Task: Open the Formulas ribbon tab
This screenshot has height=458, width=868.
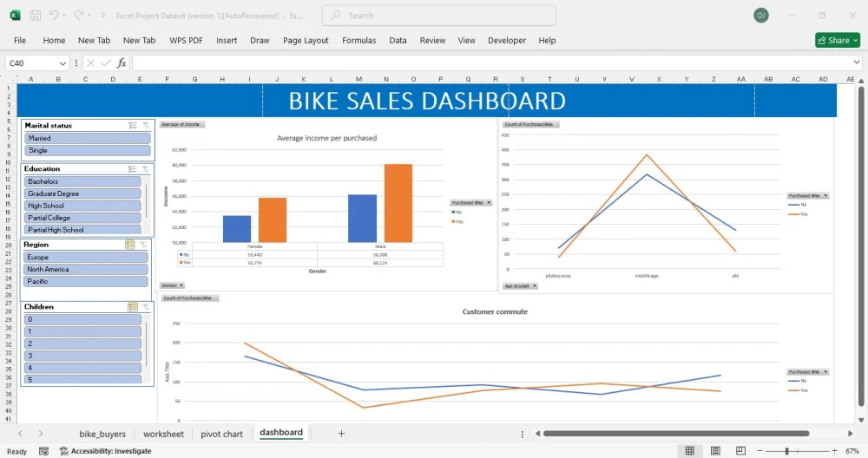Action: (358, 40)
